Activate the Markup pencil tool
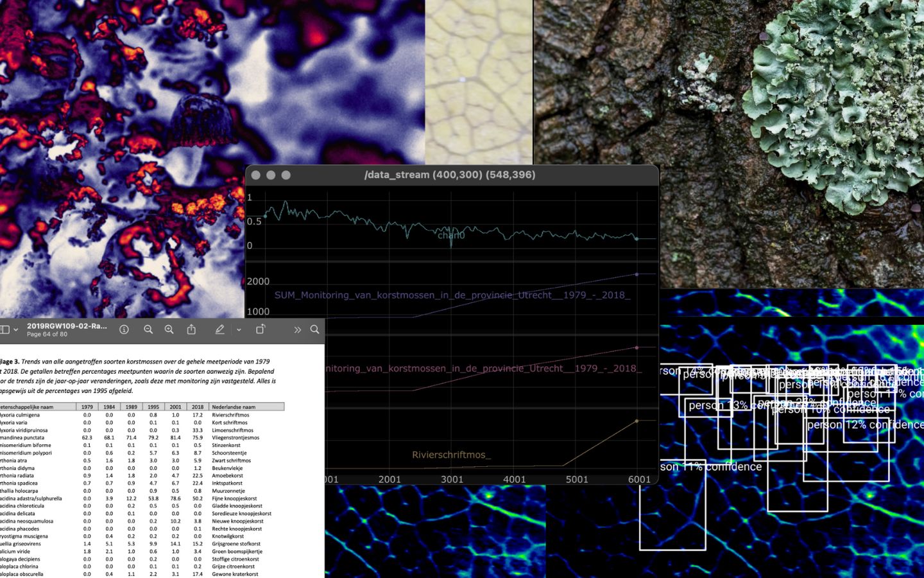This screenshot has height=578, width=924. click(219, 329)
